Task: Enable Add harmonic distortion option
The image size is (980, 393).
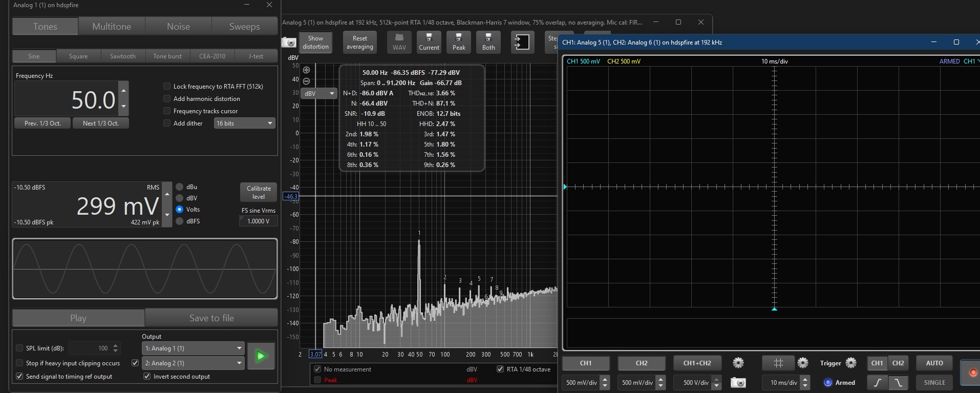Action: coord(167,99)
